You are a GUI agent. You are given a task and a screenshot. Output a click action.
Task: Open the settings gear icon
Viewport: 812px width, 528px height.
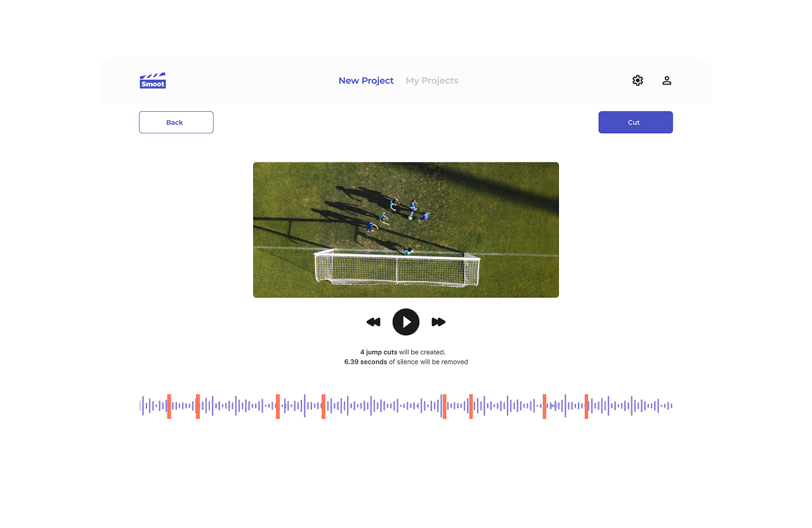[x=638, y=81]
